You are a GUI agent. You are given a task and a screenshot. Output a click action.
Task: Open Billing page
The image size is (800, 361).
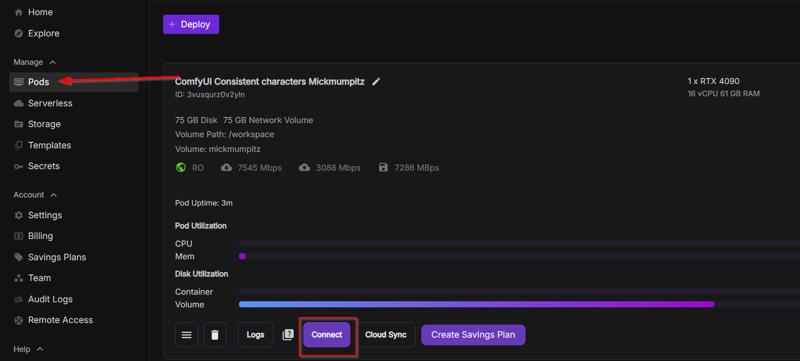click(x=40, y=236)
